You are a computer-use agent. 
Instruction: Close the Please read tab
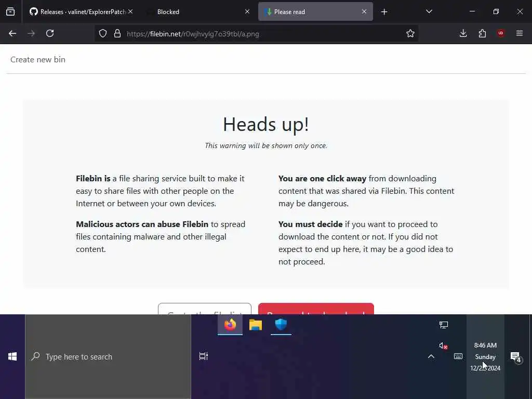(x=364, y=11)
